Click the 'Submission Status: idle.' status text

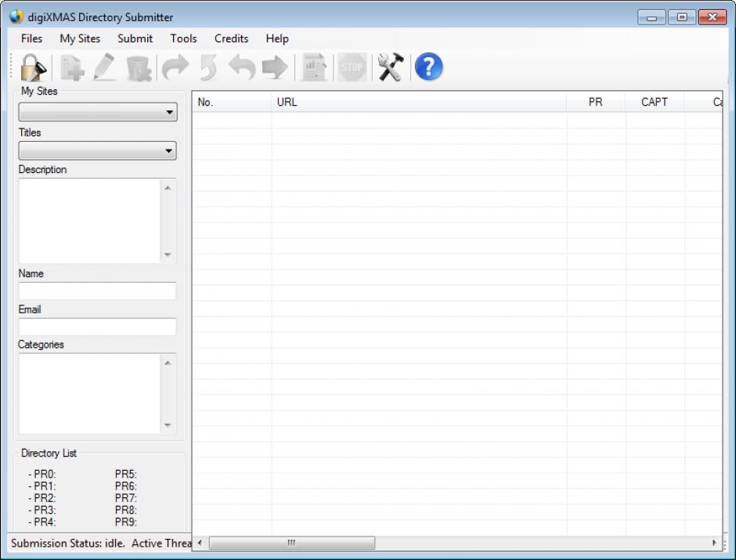(68, 543)
